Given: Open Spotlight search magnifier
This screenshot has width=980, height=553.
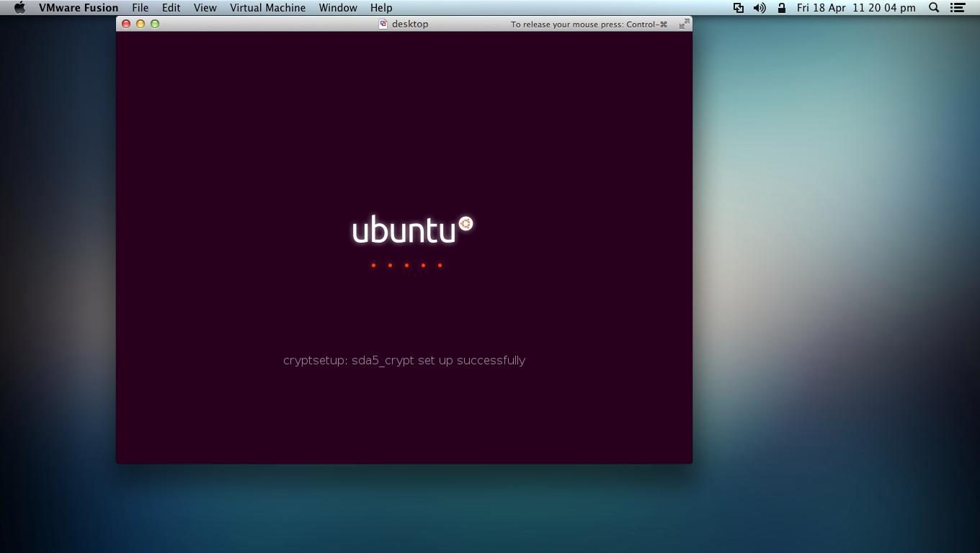Looking at the screenshot, I should (x=934, y=8).
